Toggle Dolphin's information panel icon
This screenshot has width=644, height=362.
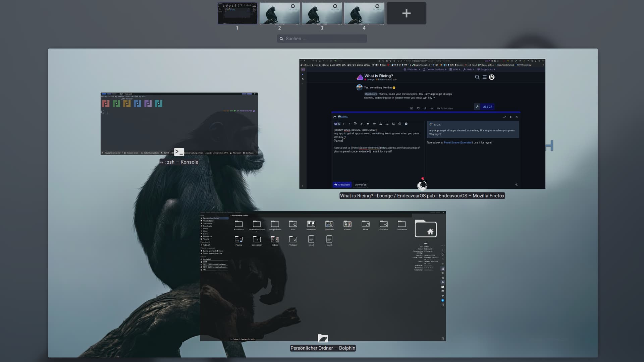pyautogui.click(x=443, y=282)
